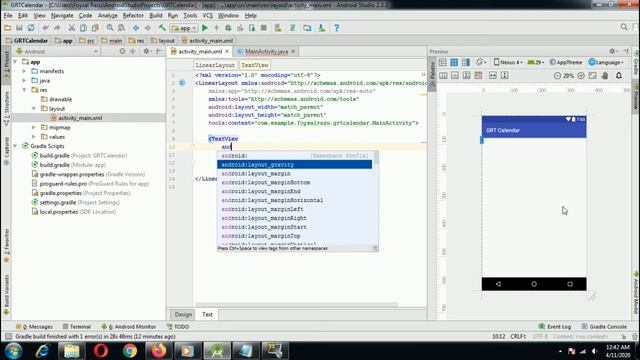Open Preview panel gear settings
640x360 pixels.
pyautogui.click(x=612, y=51)
